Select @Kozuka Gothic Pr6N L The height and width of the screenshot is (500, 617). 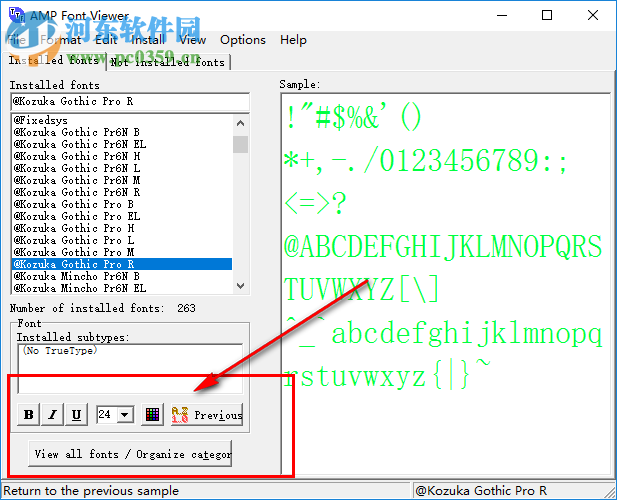click(x=122, y=168)
